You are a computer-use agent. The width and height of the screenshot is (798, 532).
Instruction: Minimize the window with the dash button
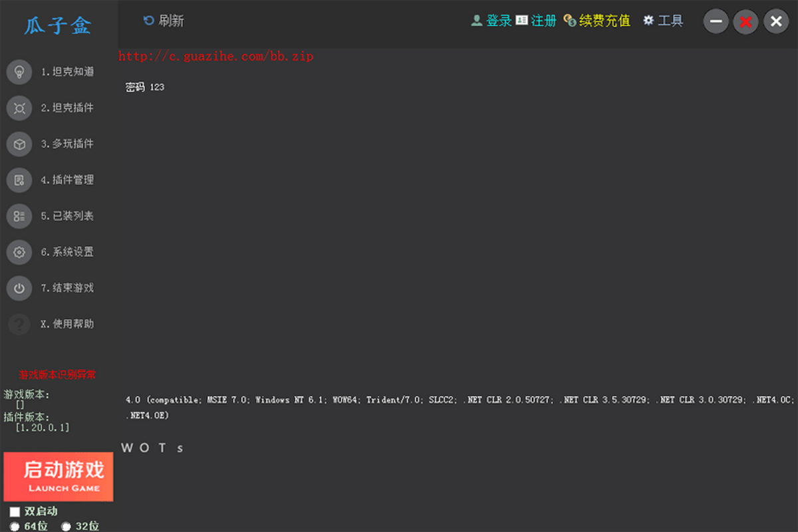point(716,22)
